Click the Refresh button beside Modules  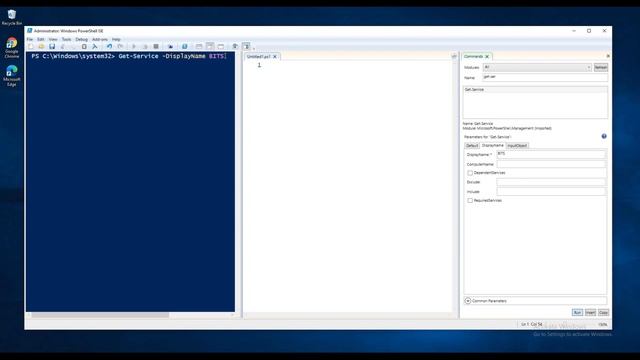600,67
